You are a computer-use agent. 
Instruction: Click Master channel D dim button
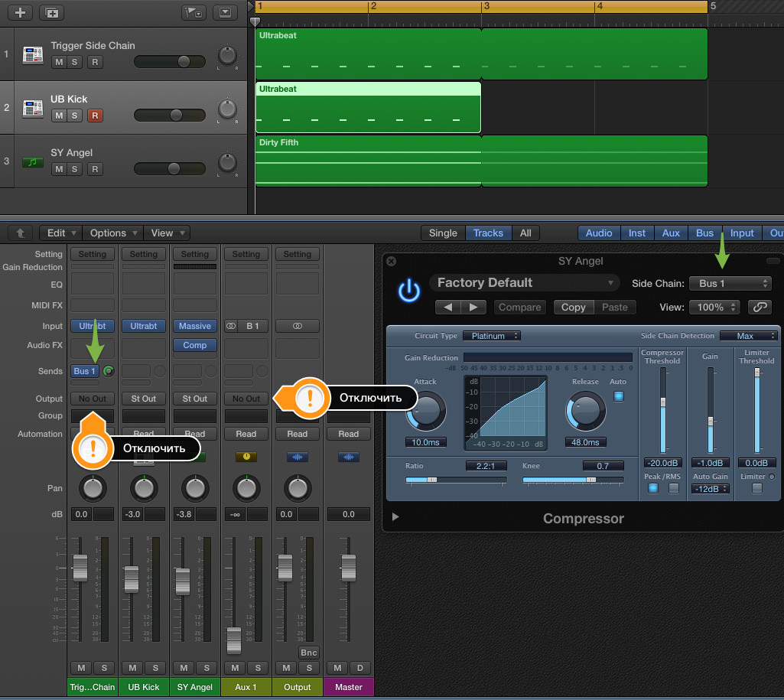[x=360, y=668]
